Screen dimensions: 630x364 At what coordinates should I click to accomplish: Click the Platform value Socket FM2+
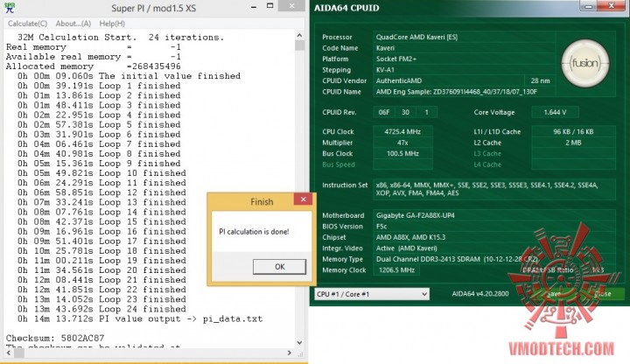(x=396, y=59)
